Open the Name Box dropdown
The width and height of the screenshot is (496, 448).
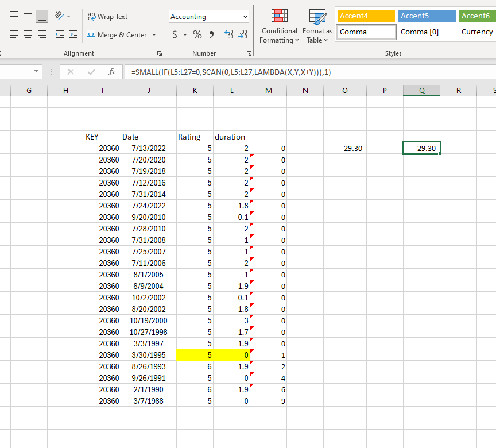click(36, 71)
